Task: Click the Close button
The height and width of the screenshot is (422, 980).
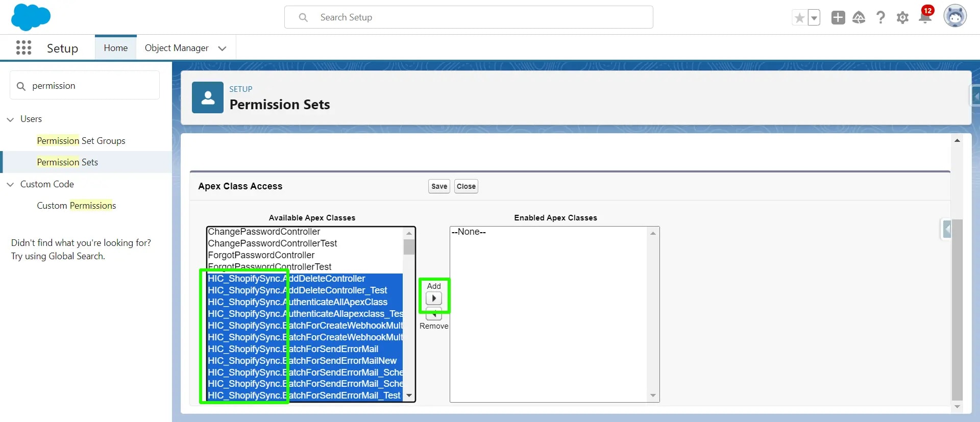Action: tap(466, 186)
